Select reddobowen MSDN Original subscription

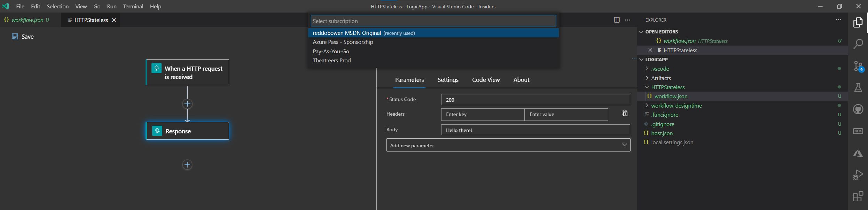point(433,33)
